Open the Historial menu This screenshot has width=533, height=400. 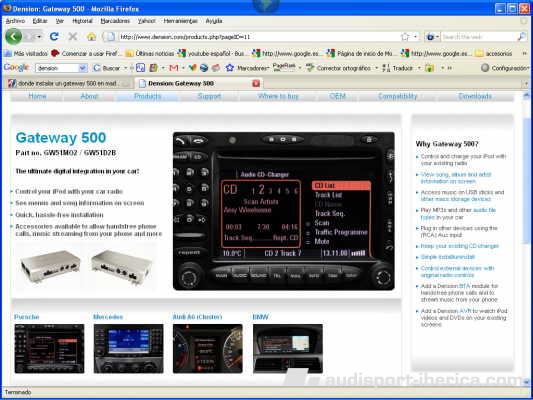click(x=82, y=21)
